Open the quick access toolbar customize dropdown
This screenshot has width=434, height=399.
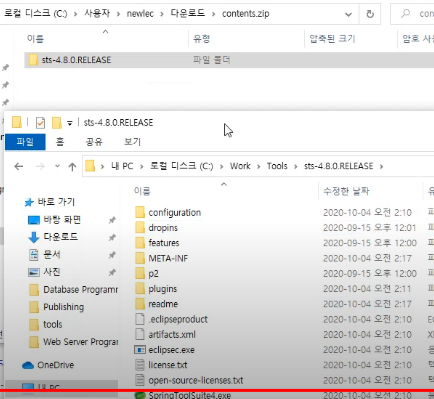pyautogui.click(x=70, y=123)
